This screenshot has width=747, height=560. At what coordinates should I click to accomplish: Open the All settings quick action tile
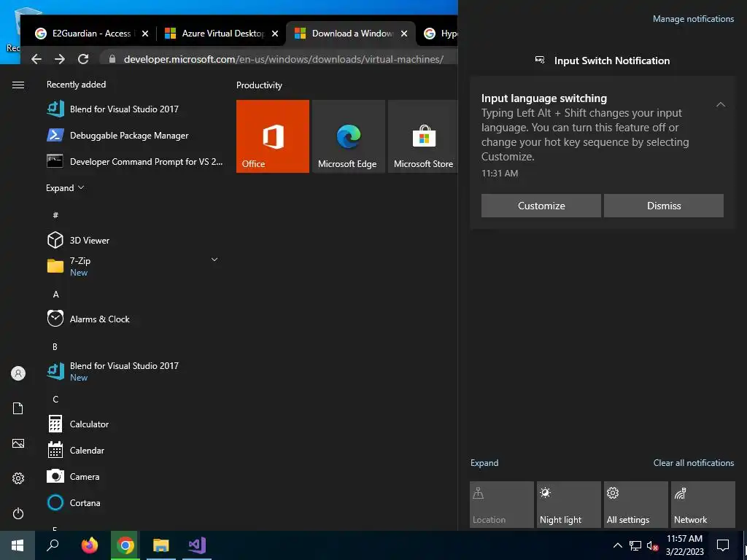pos(636,505)
